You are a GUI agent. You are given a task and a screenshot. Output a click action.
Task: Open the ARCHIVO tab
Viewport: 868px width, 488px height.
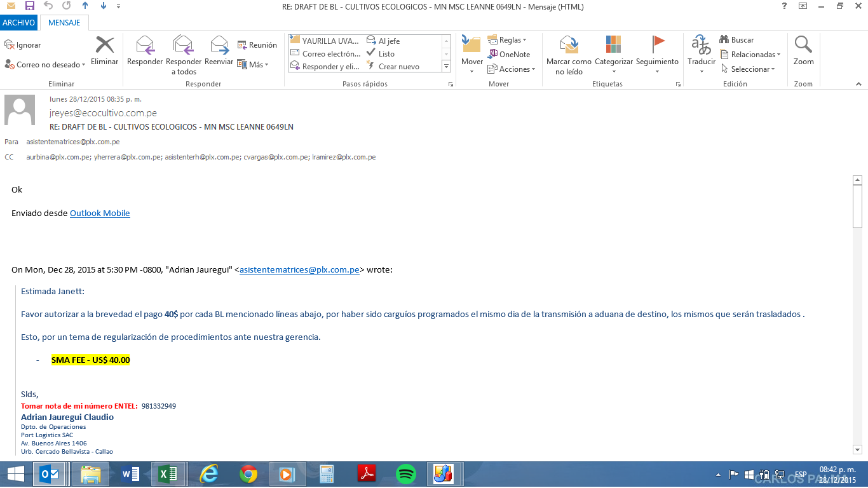point(18,23)
